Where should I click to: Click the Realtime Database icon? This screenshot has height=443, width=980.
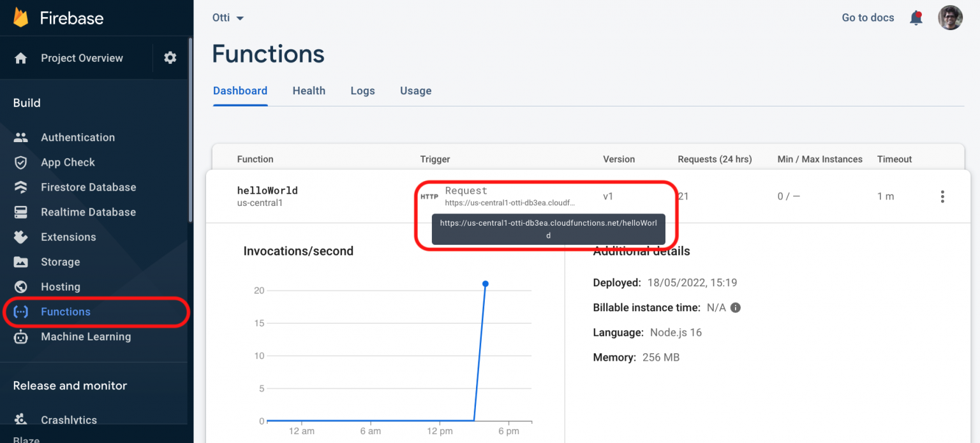pyautogui.click(x=21, y=212)
